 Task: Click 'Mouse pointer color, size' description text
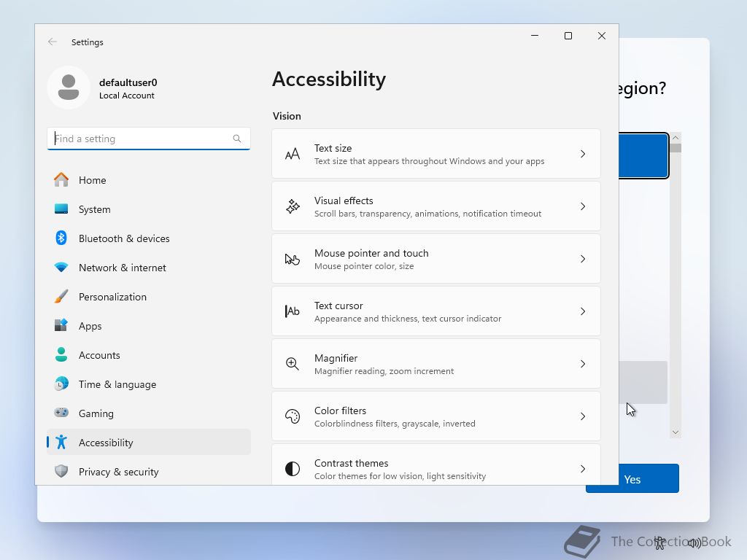(364, 266)
